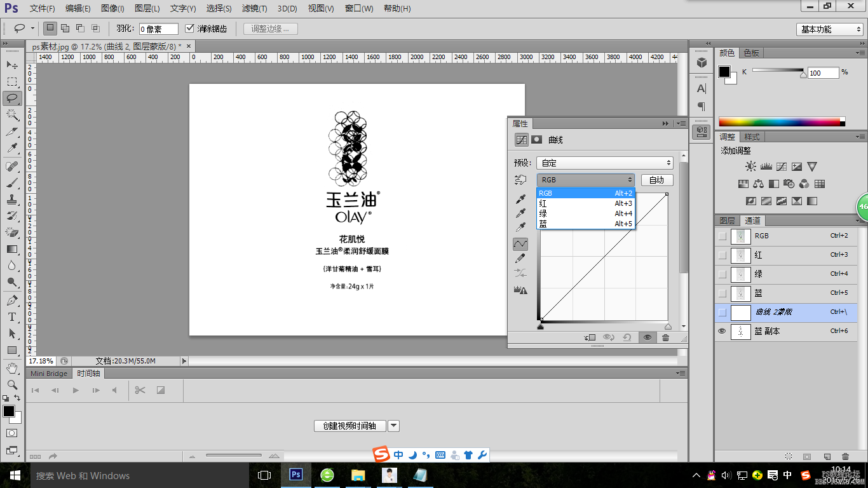Select the Clone Stamp tool
868x488 pixels.
(12, 199)
